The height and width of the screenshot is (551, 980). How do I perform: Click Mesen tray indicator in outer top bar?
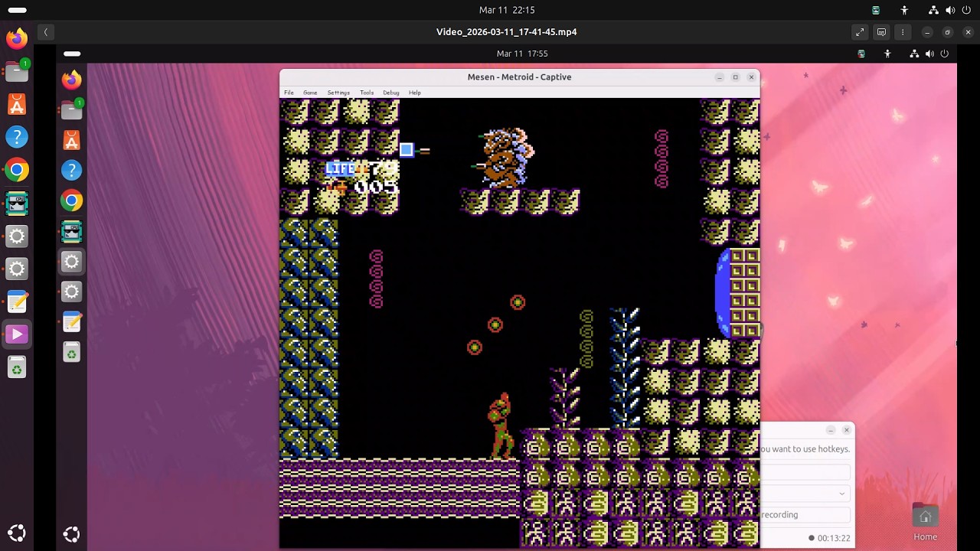pyautogui.click(x=876, y=10)
